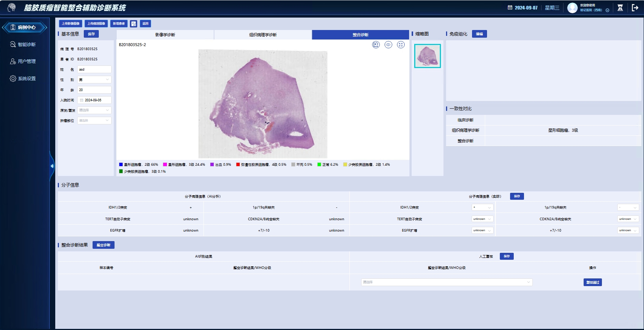644x330 pixels.
Task: Click the 年龄 input field
Action: point(94,90)
